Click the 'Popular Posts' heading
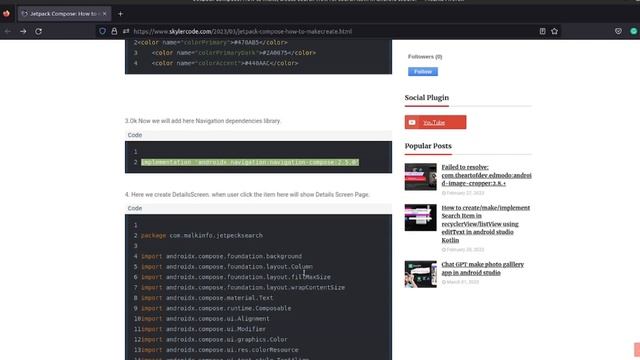This screenshot has height=360, width=640. point(428,146)
